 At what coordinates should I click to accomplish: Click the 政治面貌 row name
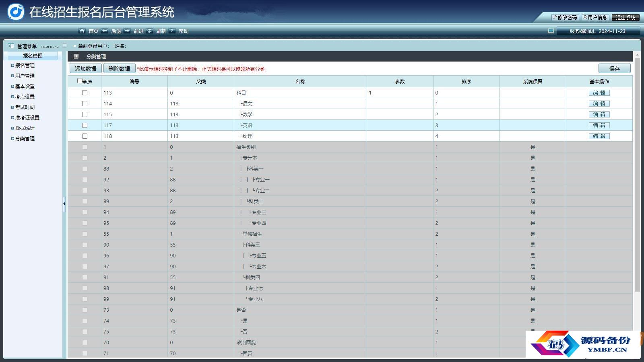[246, 343]
